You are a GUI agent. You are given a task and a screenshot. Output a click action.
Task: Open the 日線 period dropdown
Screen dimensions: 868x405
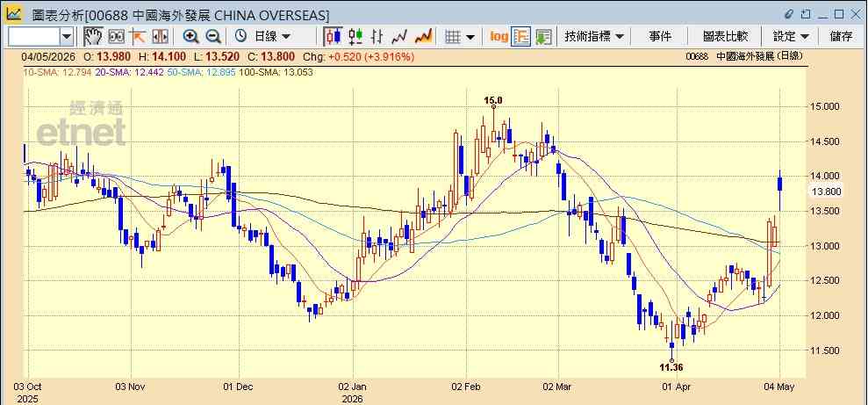click(x=272, y=37)
